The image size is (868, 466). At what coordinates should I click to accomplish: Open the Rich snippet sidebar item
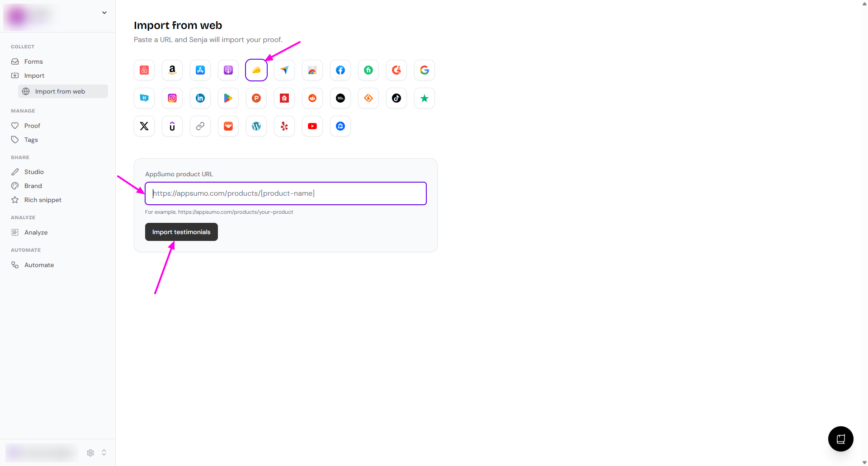(42, 200)
